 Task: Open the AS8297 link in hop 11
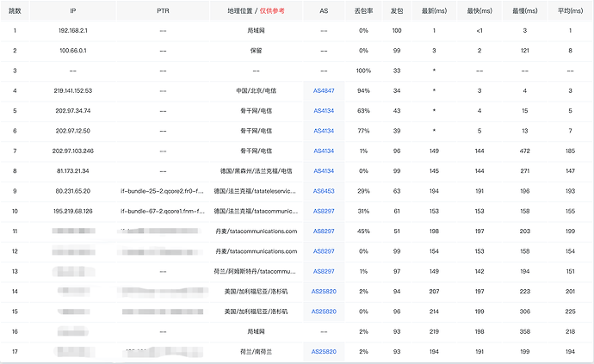coord(324,231)
